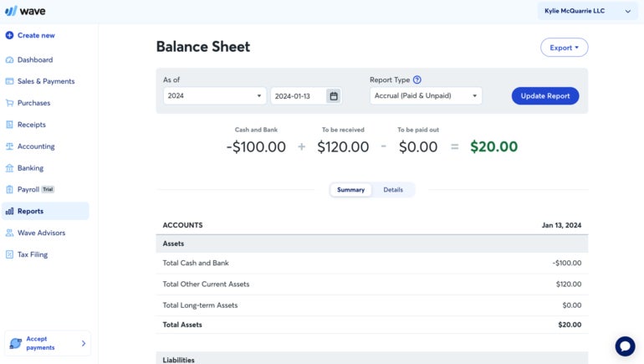Click the Purchases cart icon

9,103
